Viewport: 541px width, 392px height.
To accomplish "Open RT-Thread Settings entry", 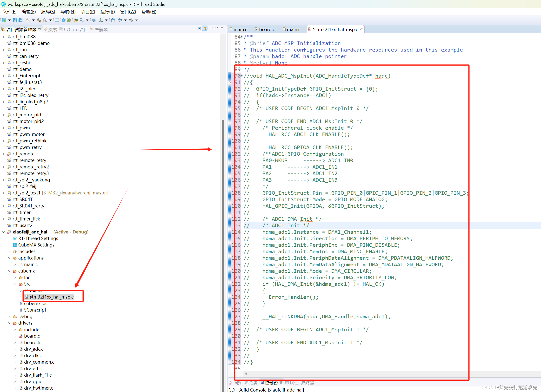I will tap(38, 238).
